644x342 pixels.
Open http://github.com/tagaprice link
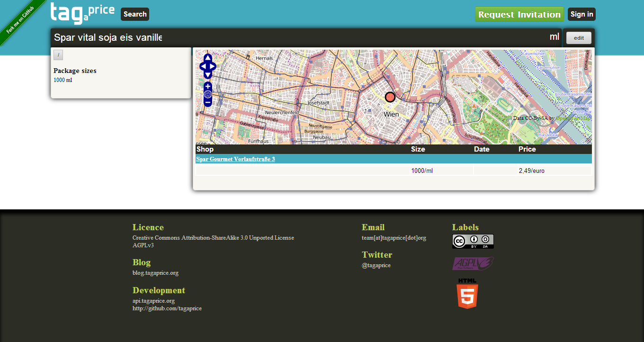pos(167,308)
